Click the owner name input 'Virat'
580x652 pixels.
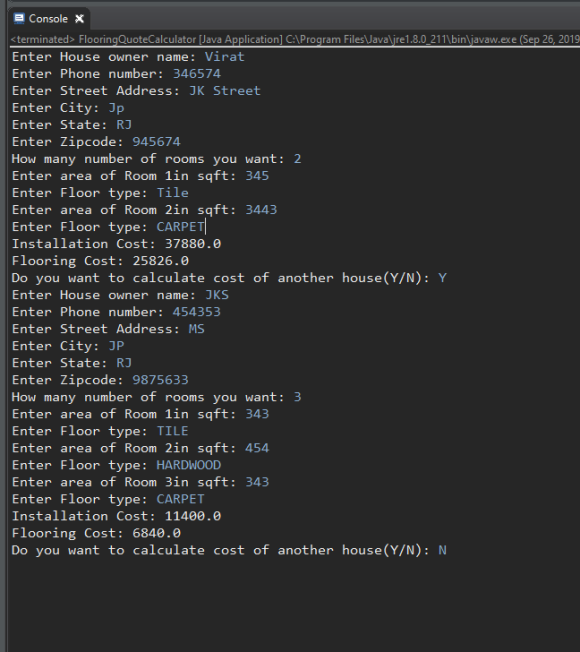click(225, 57)
